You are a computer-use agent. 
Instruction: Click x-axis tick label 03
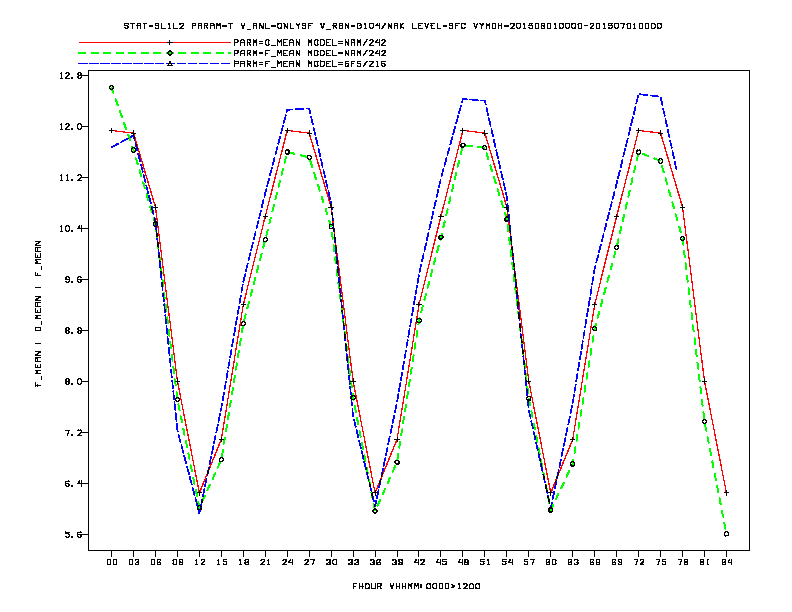[x=133, y=562]
